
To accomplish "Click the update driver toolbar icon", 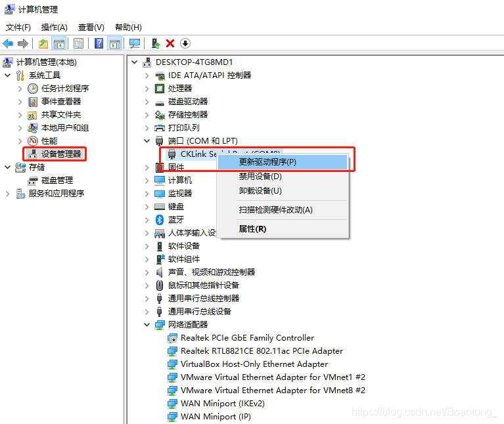I will [156, 43].
